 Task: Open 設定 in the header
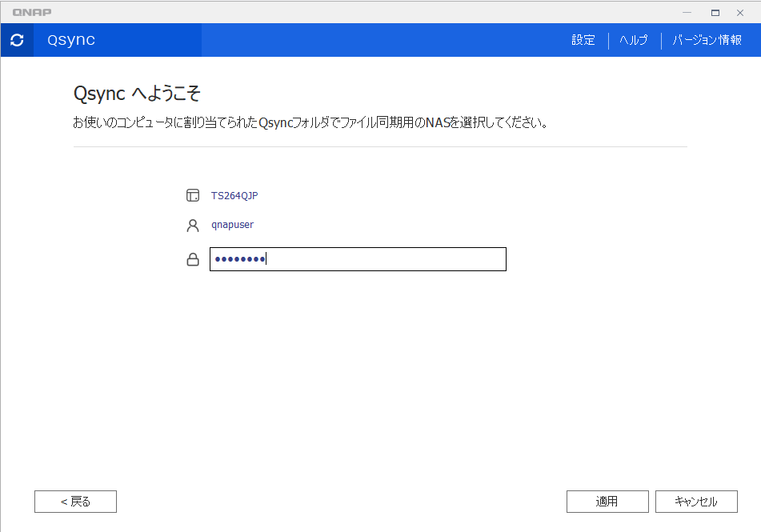pyautogui.click(x=583, y=40)
